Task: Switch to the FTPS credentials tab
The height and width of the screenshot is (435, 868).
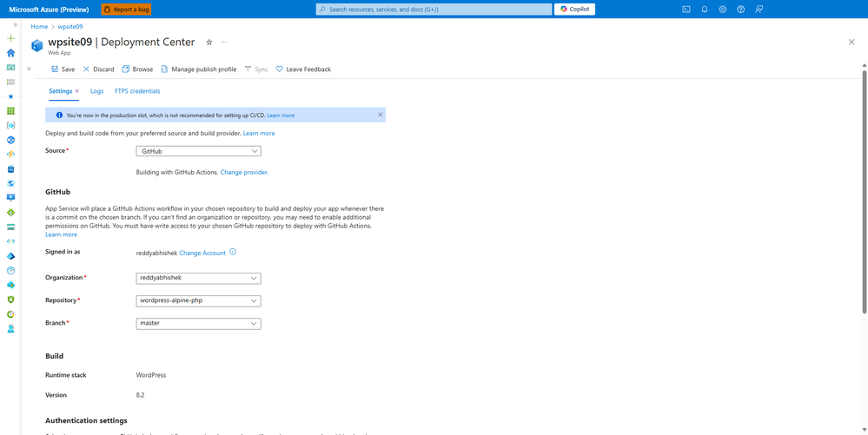Action: point(137,91)
